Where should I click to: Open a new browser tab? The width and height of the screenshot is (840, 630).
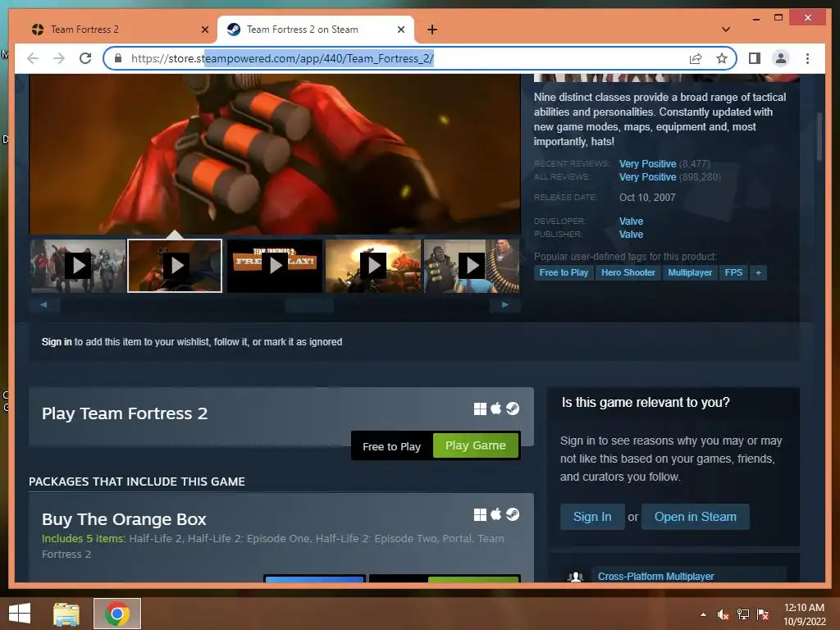tap(432, 30)
